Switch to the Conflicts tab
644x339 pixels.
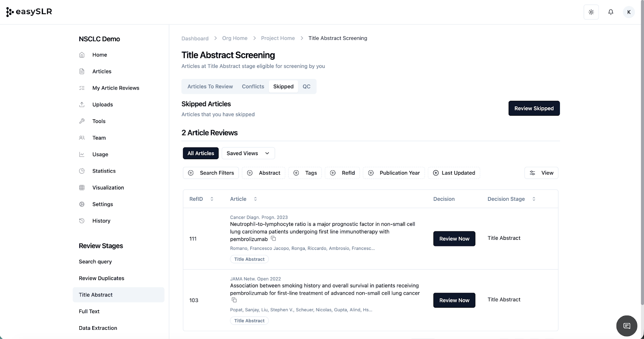pyautogui.click(x=253, y=87)
